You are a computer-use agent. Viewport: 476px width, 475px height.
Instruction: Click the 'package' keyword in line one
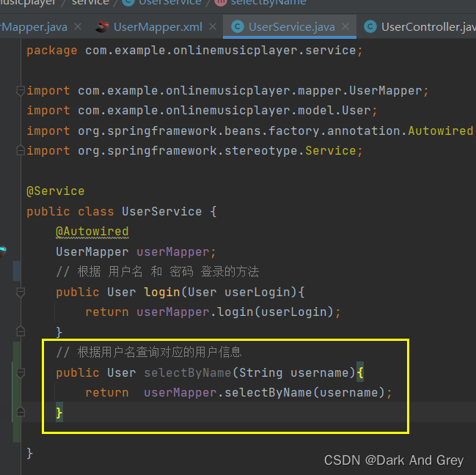(52, 51)
